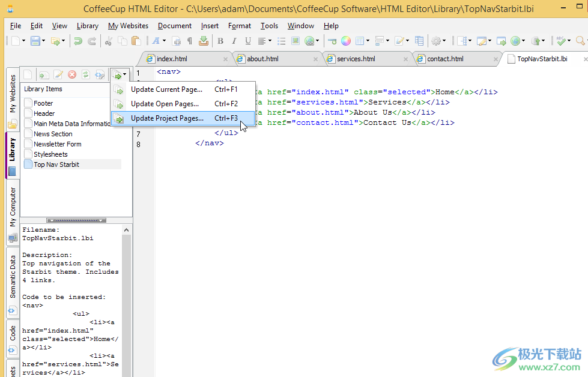Click the Open folder icon in toolbar

coord(55,41)
